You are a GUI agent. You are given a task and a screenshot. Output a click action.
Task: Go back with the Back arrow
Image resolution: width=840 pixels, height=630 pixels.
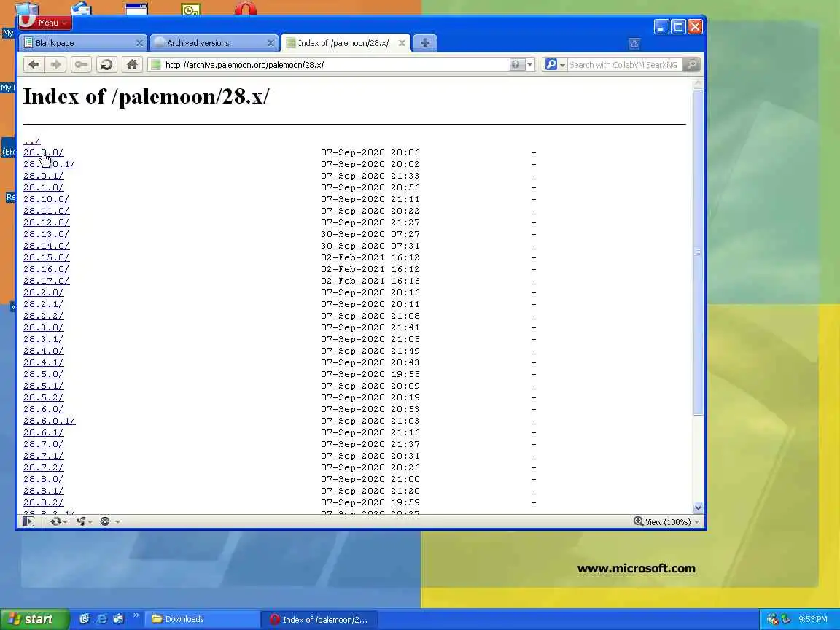point(34,65)
